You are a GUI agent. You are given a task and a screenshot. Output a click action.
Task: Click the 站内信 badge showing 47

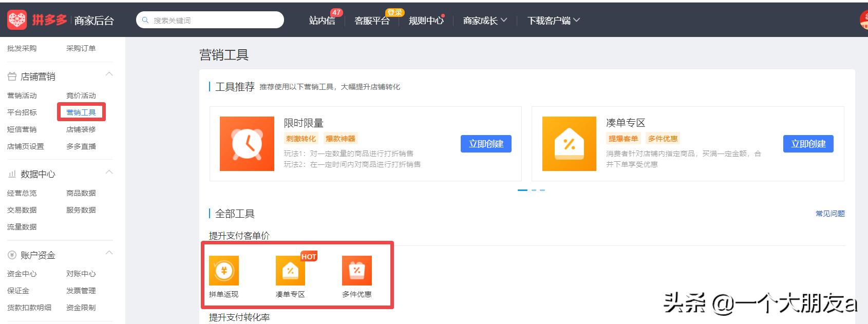(336, 12)
